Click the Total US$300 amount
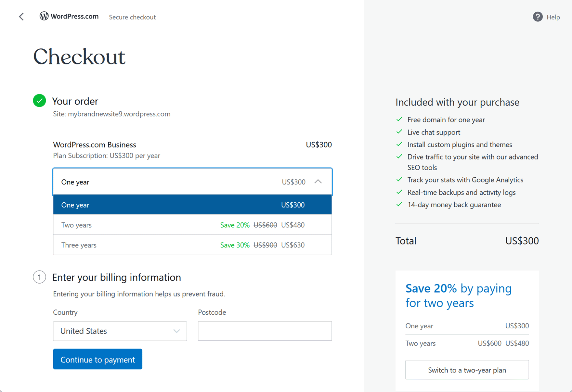The width and height of the screenshot is (572, 392). [x=522, y=241]
